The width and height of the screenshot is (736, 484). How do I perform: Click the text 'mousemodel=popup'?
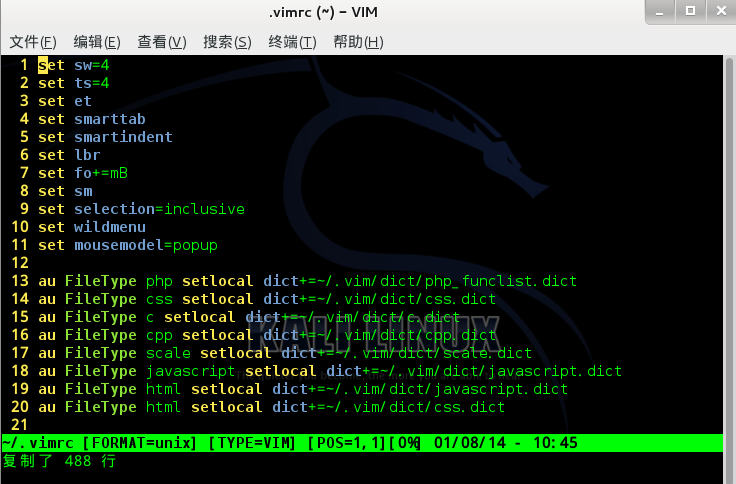point(146,245)
